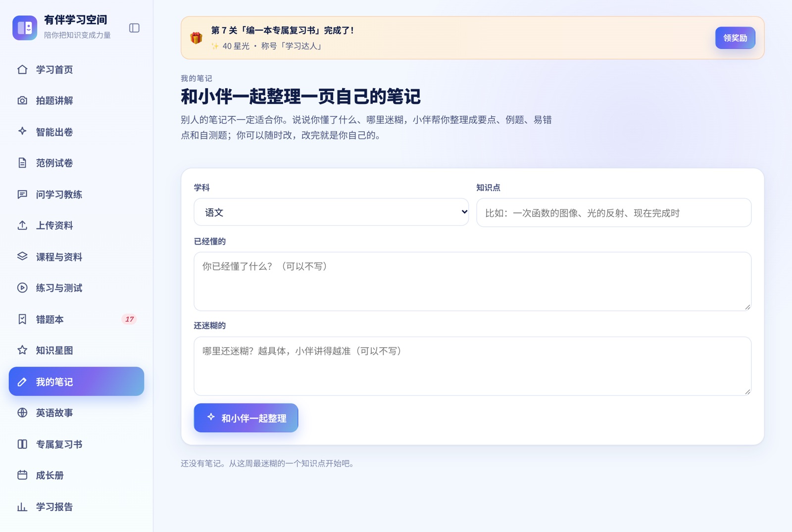Click the upload icon beside 上传资料
Viewport: 792px width, 532px height.
(x=22, y=225)
